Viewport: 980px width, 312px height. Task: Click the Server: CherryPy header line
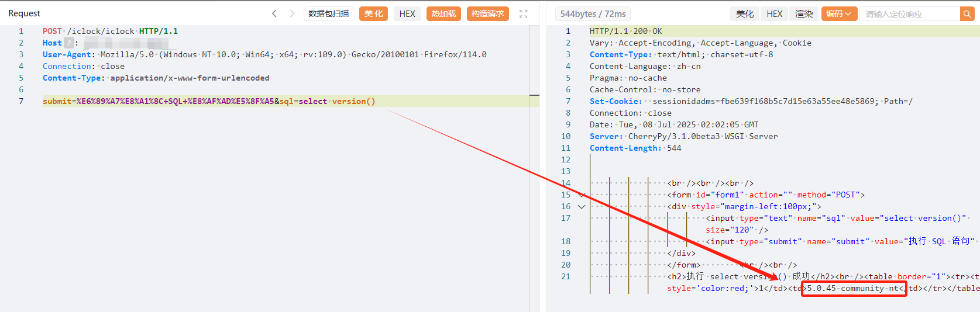[x=684, y=136]
